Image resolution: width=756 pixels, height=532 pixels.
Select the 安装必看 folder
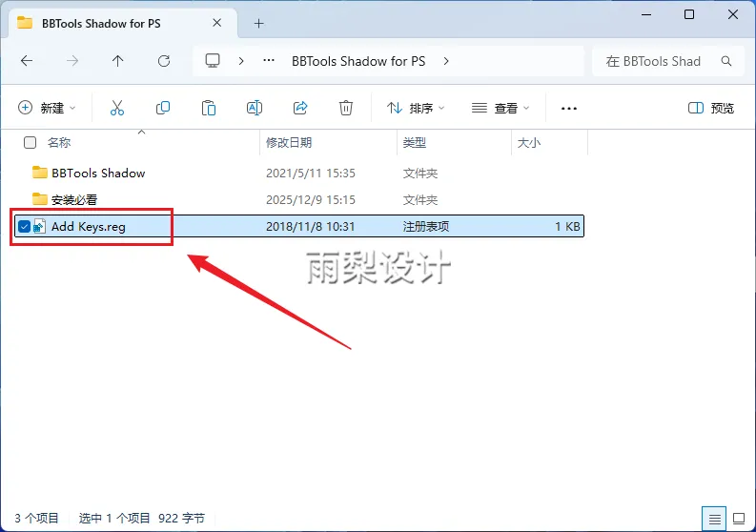click(74, 199)
